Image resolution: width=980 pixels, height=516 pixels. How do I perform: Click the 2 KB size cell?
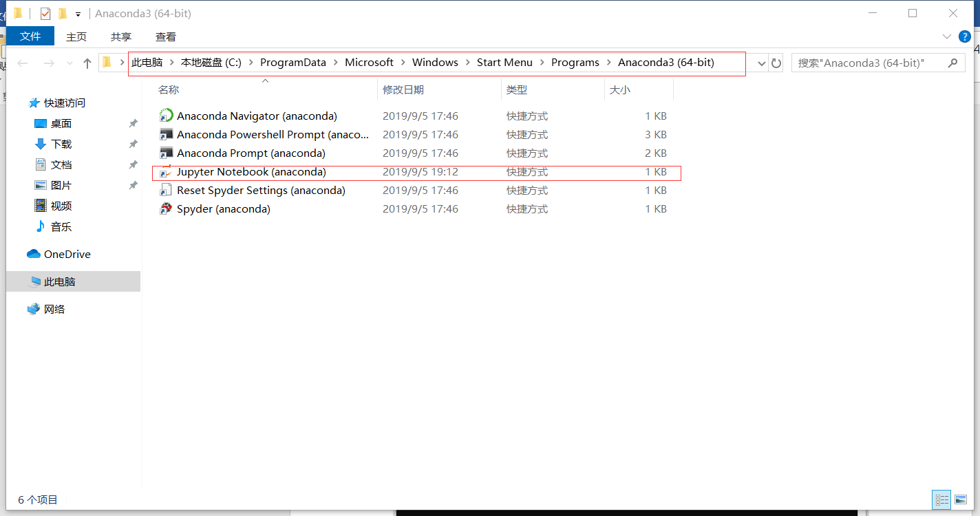pyautogui.click(x=656, y=153)
